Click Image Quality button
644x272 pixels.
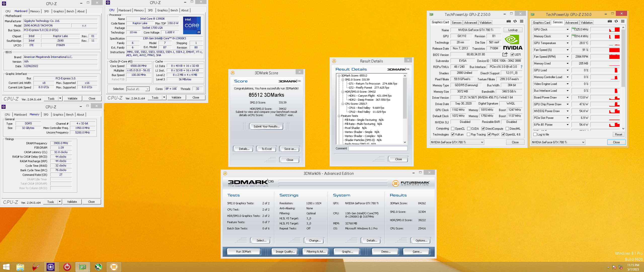(285, 252)
